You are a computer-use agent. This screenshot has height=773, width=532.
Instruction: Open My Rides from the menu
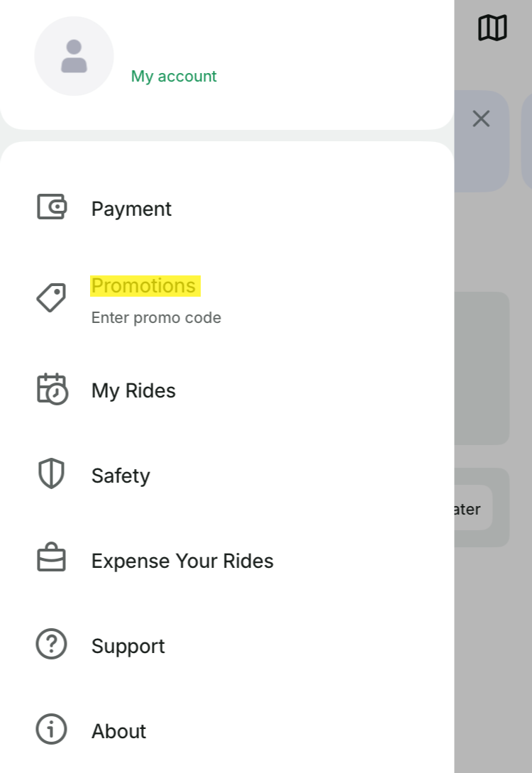(133, 390)
